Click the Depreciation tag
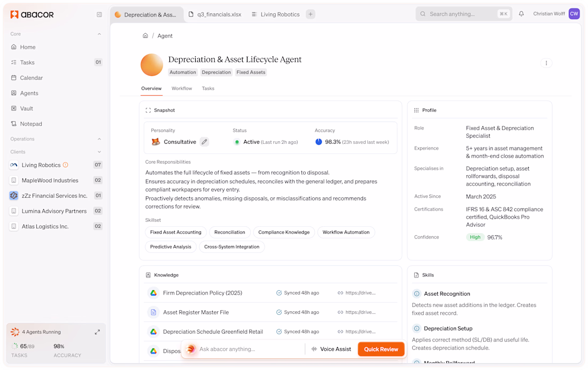Screen dimensions: 588x370 pos(216,72)
